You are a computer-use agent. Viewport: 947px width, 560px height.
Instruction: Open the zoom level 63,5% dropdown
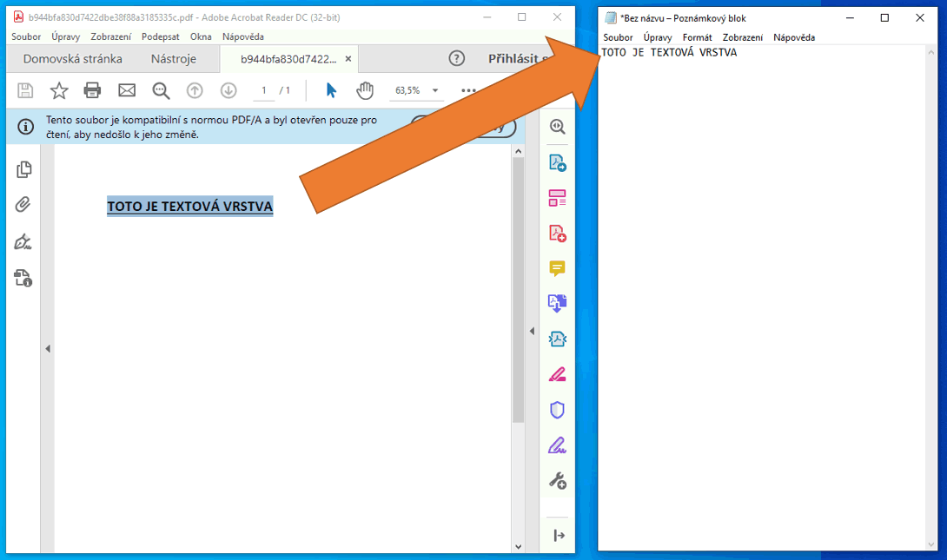[x=434, y=90]
